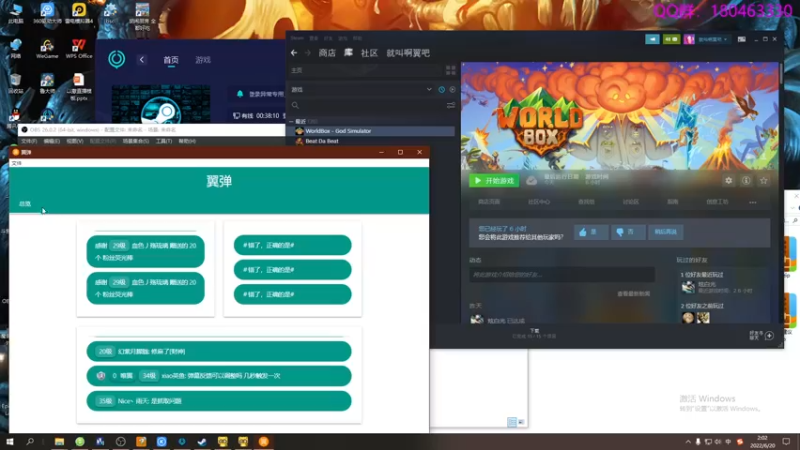Image resolution: width=800 pixels, height=450 pixels.
Task: Open friends & chat plus icon in Steam
Action: 769,336
